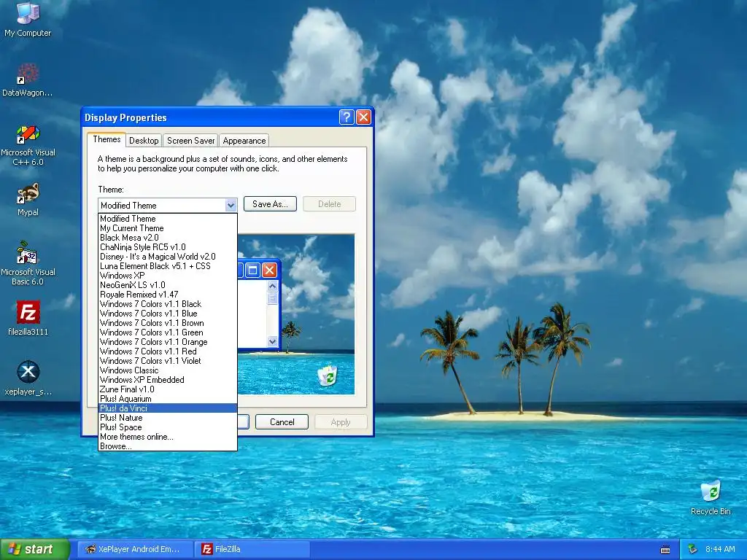Click the Display Properties help question-mark button
This screenshot has width=747, height=560.
tap(347, 117)
